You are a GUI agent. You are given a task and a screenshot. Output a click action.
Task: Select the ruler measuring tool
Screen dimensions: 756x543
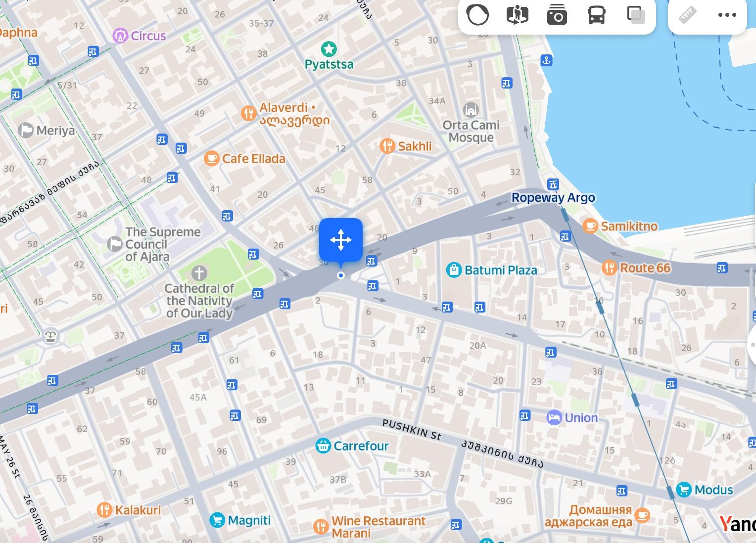[688, 15]
